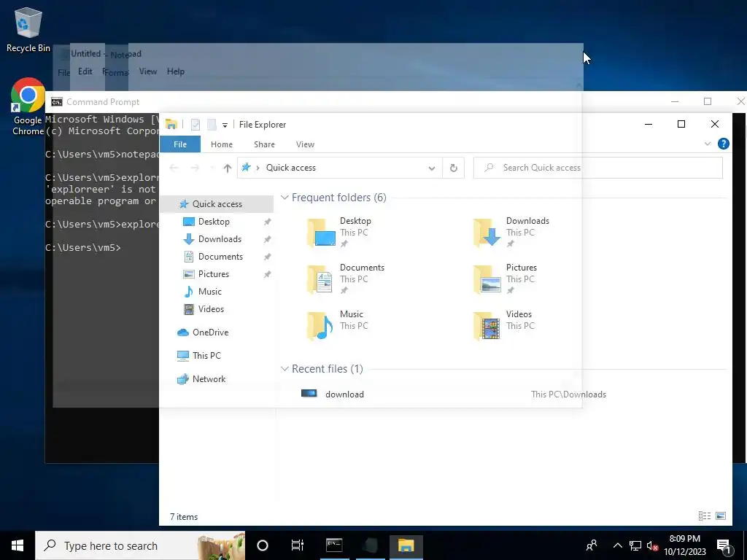747x560 pixels.
Task: Click the taskbar search box
Action: pos(140,545)
